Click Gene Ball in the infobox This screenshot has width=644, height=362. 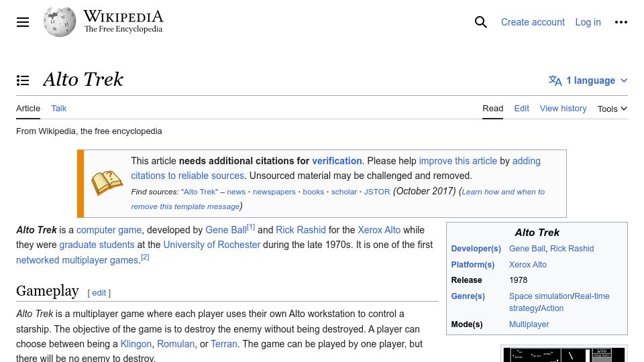point(527,248)
